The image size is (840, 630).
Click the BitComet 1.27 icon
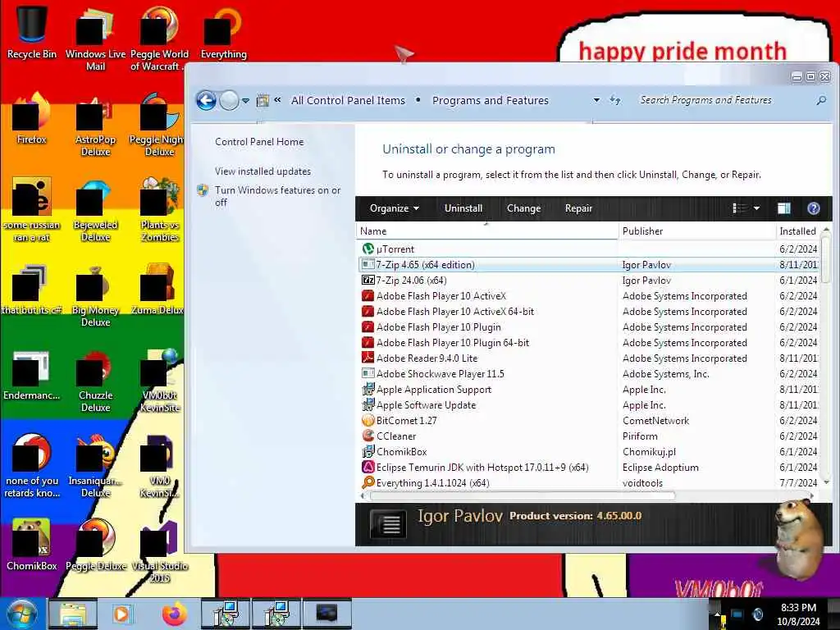368,421
